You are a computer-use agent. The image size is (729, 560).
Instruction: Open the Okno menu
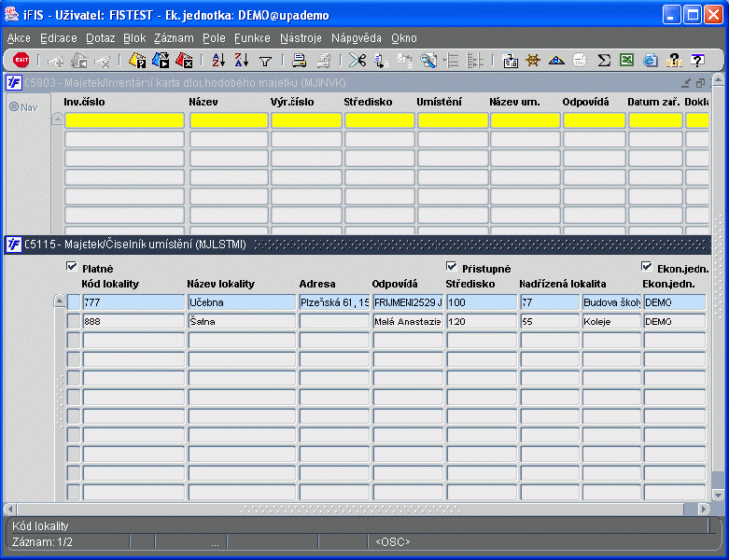pos(403,38)
